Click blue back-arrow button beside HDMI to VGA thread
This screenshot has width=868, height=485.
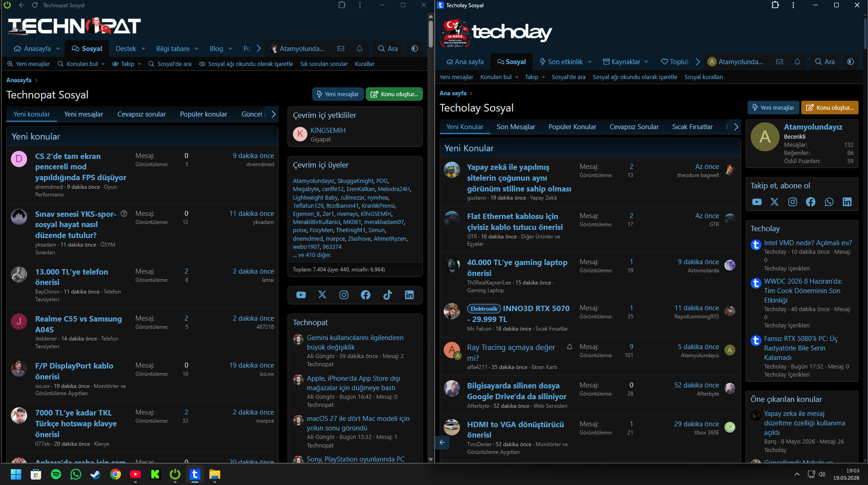click(442, 443)
